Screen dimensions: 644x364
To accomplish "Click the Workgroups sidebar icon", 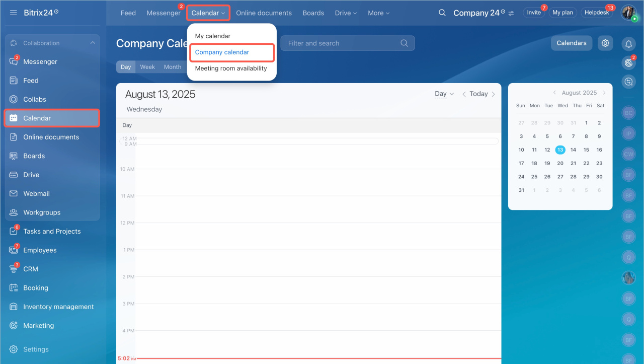I will coord(14,212).
